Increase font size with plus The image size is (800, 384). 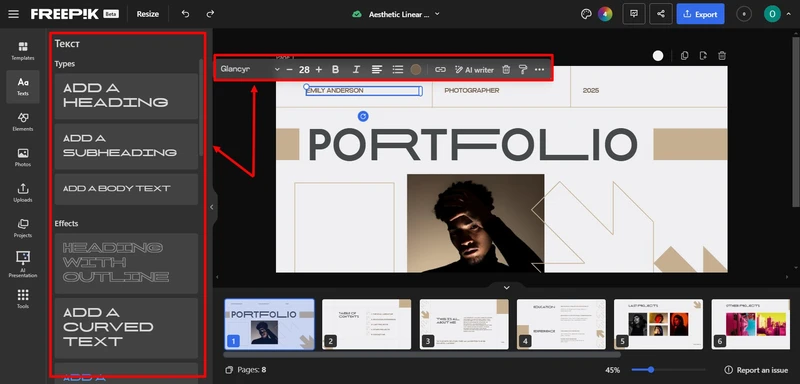coord(319,69)
